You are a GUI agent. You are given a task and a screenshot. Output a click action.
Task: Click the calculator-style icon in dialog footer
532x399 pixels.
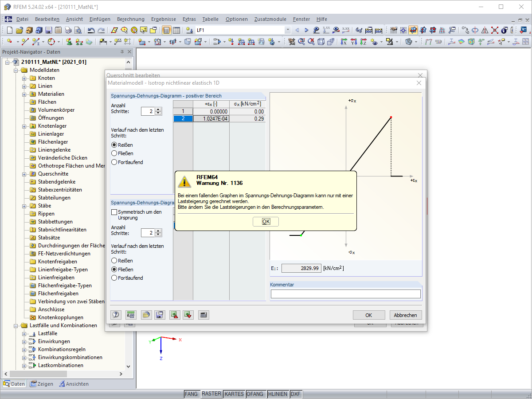pyautogui.click(x=203, y=315)
